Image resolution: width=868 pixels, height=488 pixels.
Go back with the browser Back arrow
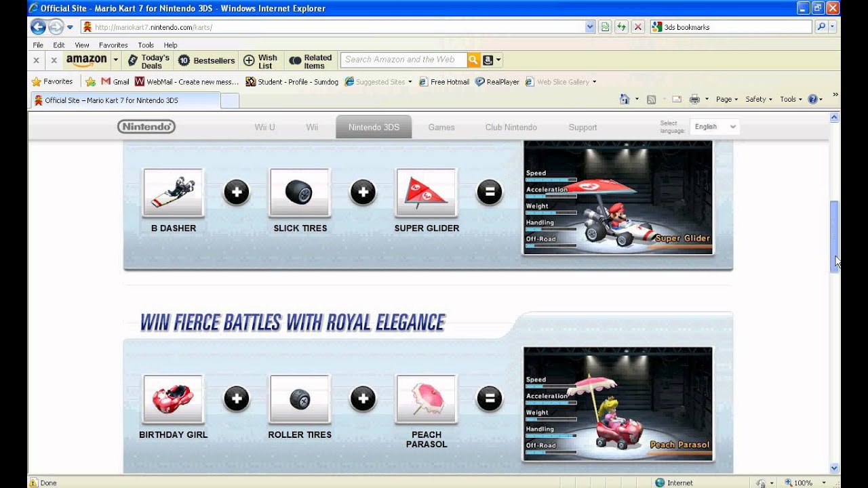click(x=38, y=27)
